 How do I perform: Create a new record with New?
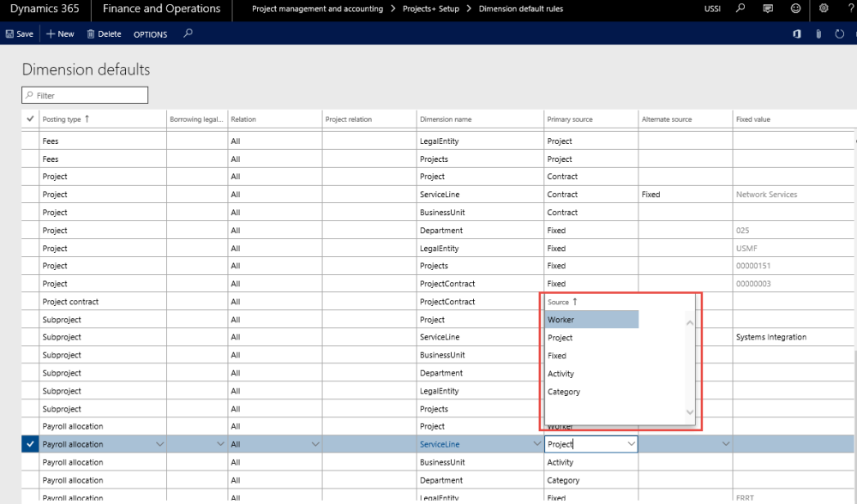(x=60, y=34)
